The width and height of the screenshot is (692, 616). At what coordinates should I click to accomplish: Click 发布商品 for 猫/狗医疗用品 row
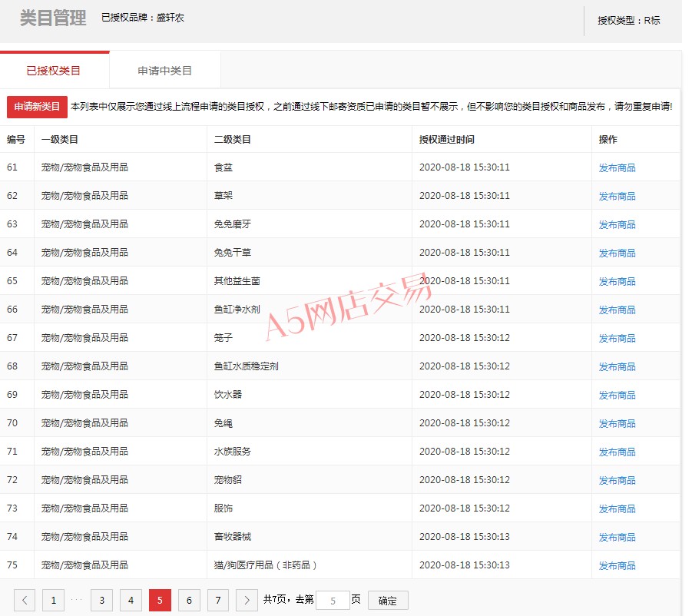[x=617, y=565]
